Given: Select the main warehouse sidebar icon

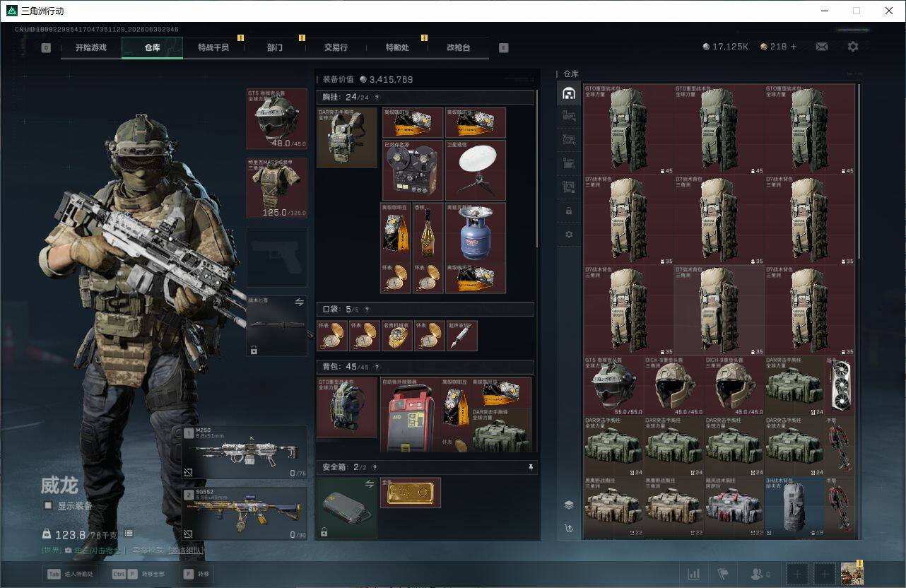Looking at the screenshot, I should (569, 93).
